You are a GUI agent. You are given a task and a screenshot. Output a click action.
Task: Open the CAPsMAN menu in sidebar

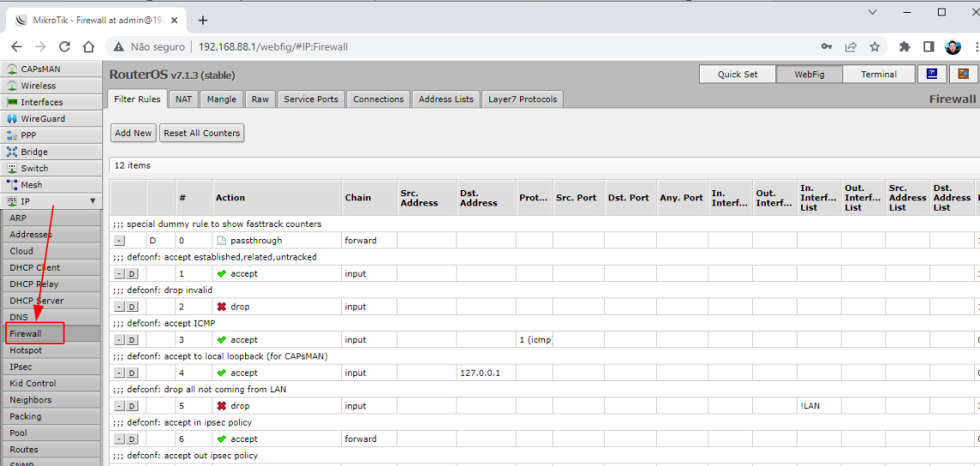51,69
